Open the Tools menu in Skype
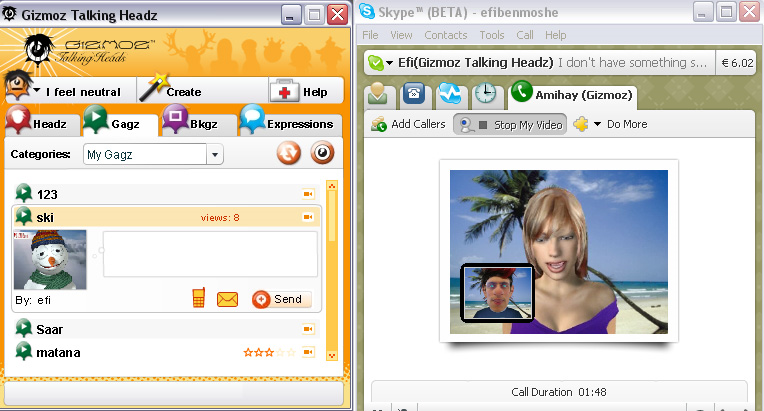The width and height of the screenshot is (764, 411). click(492, 35)
